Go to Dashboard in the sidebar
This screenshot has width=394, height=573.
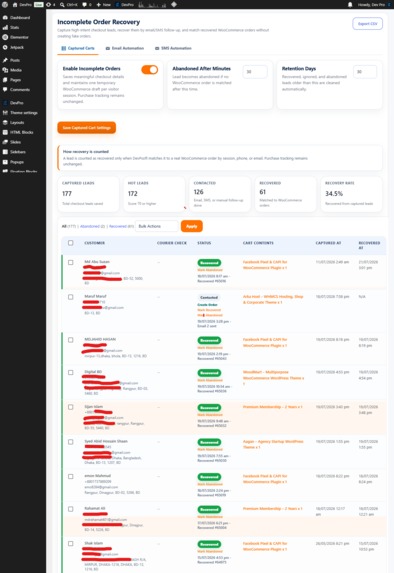point(20,18)
